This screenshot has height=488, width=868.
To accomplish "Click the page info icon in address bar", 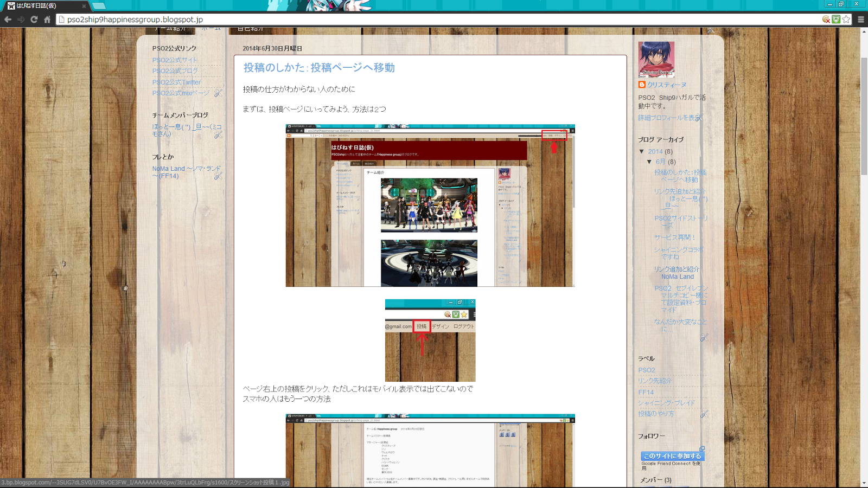I will [x=62, y=20].
